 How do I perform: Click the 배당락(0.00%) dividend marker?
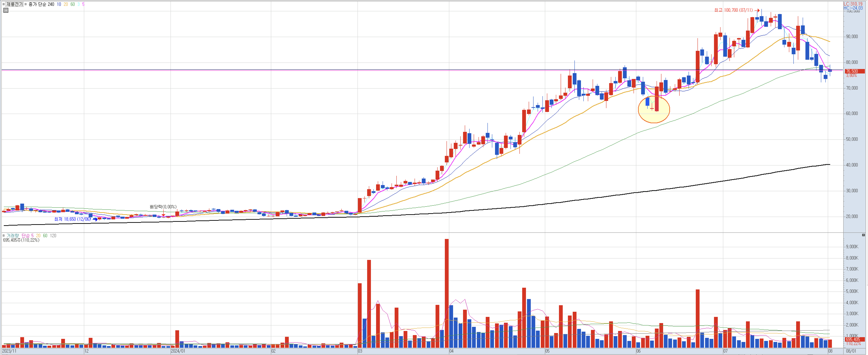(x=163, y=207)
